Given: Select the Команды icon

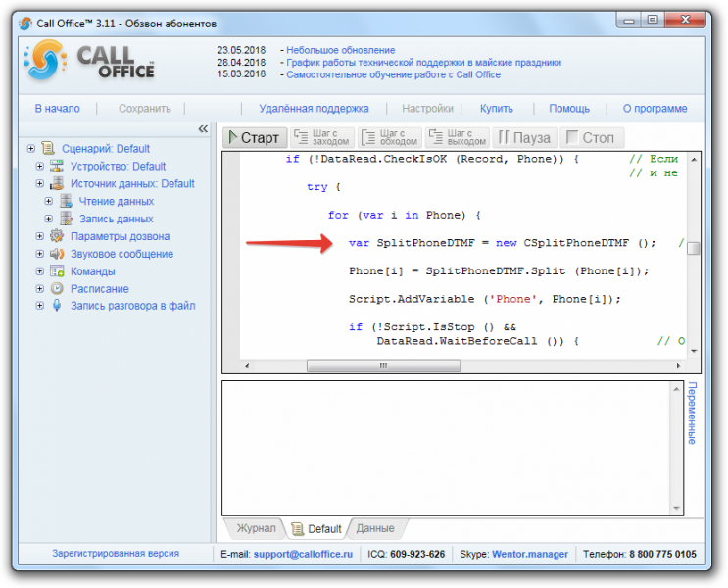Looking at the screenshot, I should 57,271.
